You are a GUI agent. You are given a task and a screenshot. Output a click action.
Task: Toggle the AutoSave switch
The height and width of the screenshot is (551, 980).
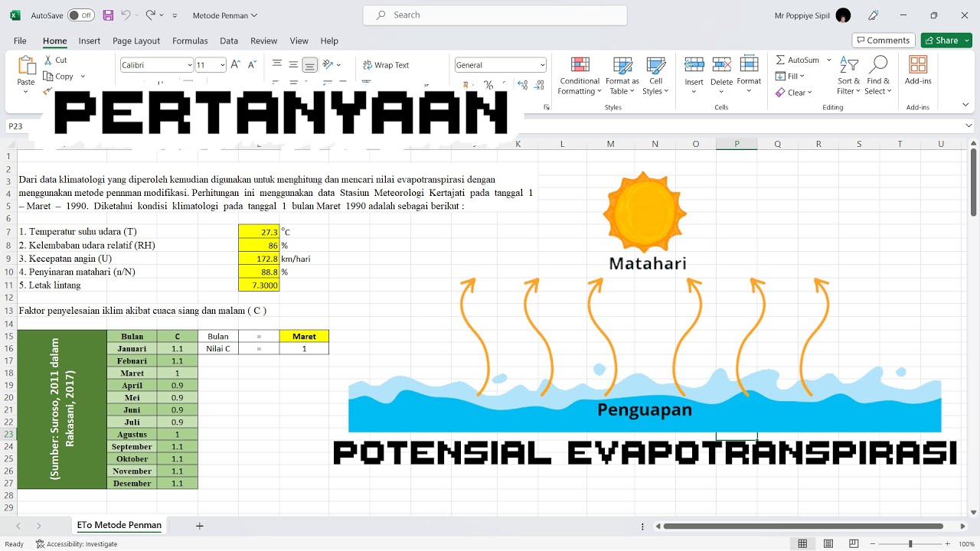[x=80, y=15]
